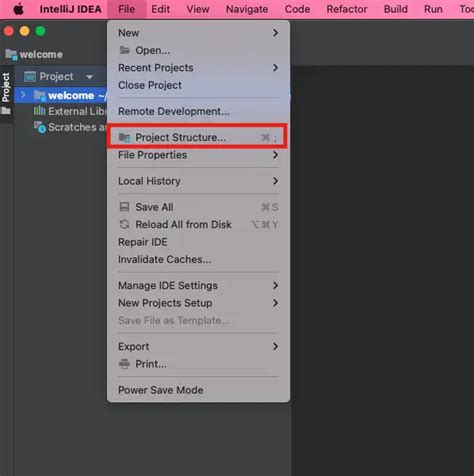
Task: Click the Print printer icon
Action: (x=124, y=364)
